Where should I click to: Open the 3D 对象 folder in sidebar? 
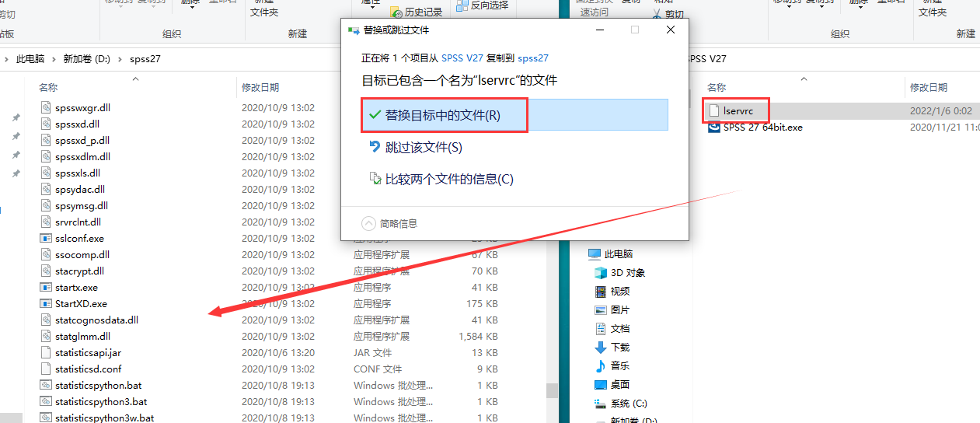point(601,273)
